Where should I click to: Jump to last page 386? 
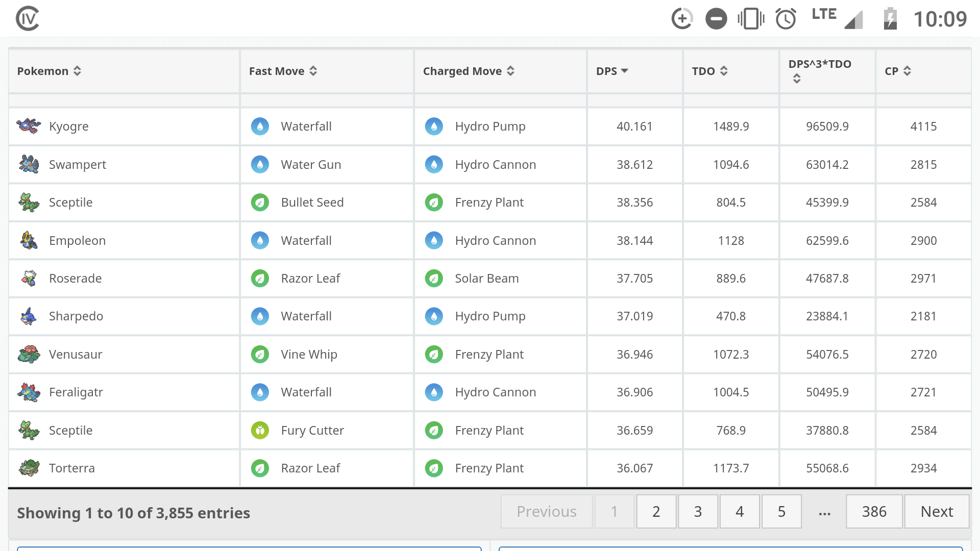[874, 511]
